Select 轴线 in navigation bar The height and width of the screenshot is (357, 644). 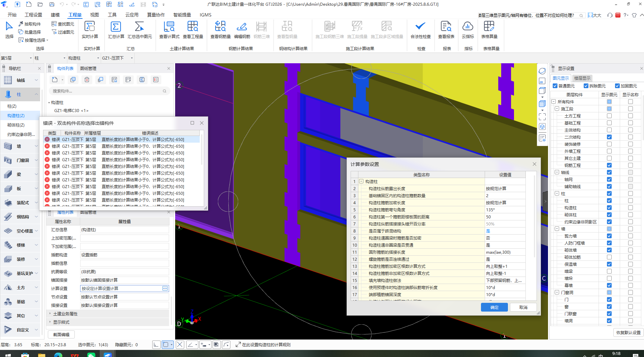[x=20, y=80]
